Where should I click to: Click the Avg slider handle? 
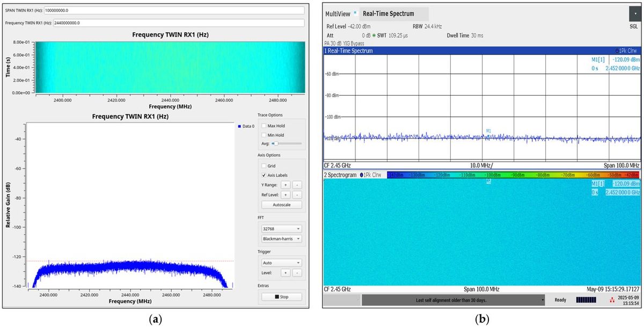[276, 144]
